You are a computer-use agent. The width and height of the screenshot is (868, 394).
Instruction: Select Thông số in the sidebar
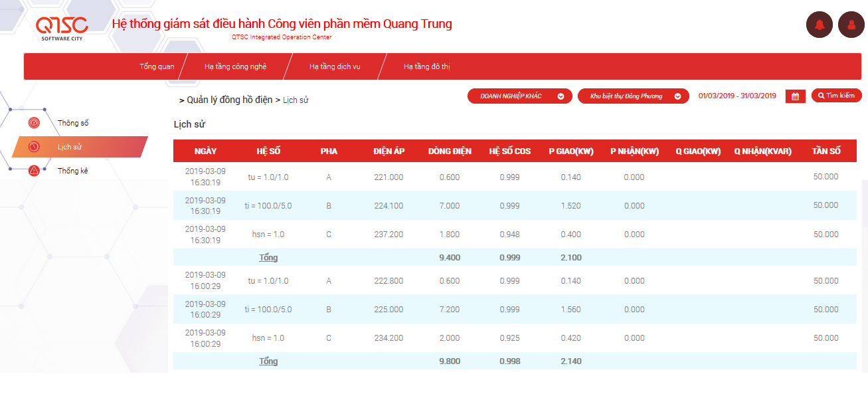[x=73, y=123]
